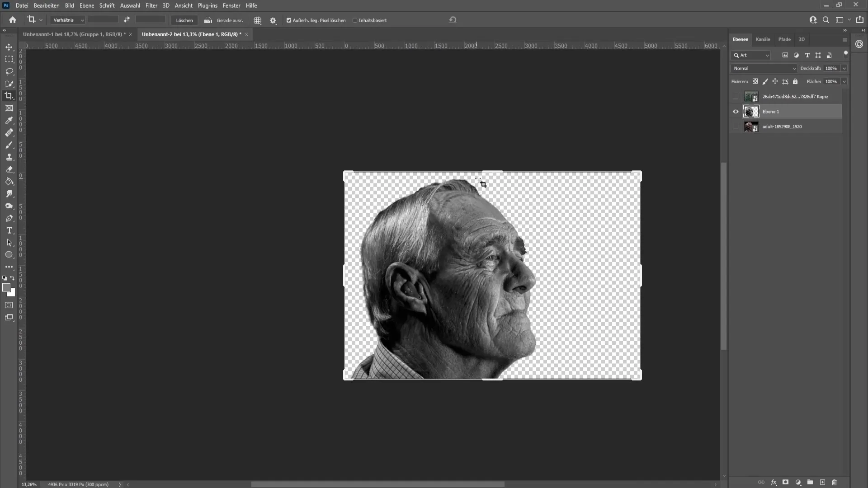Open the Ebenen tab panel

[x=741, y=39]
